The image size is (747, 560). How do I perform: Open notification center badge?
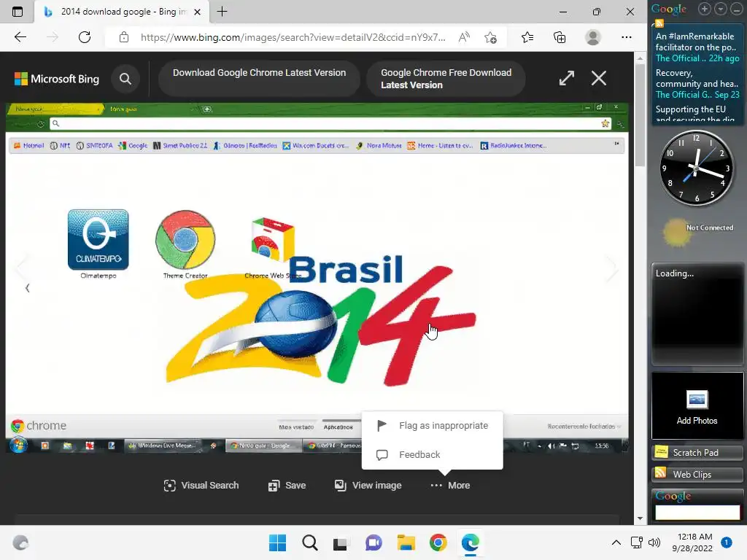click(727, 542)
